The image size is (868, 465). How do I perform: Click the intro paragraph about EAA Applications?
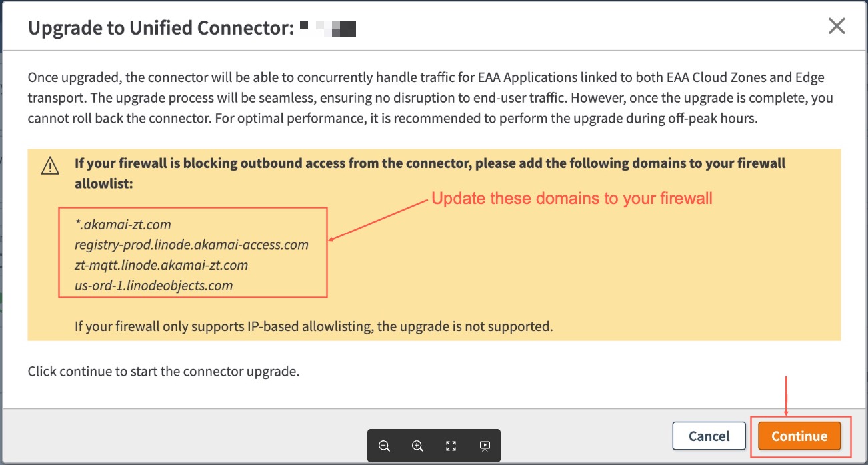(430, 98)
